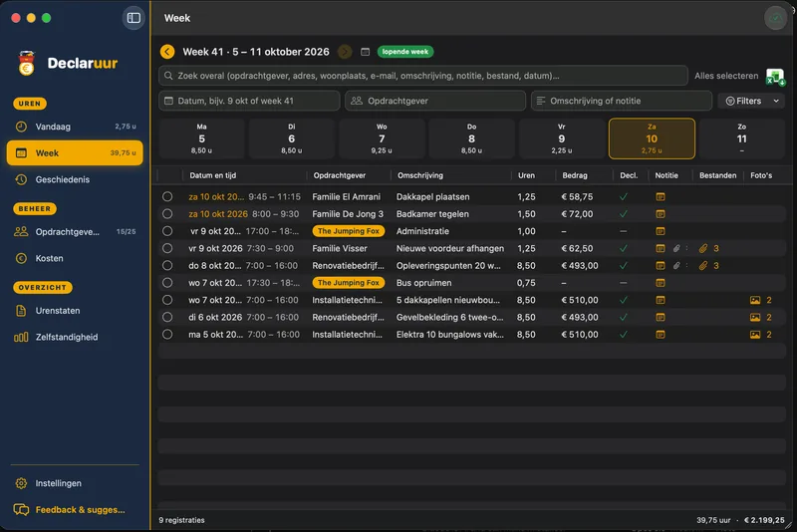This screenshot has width=797, height=532.
Task: Open Vandaag in the sidebar
Action: [75, 127]
